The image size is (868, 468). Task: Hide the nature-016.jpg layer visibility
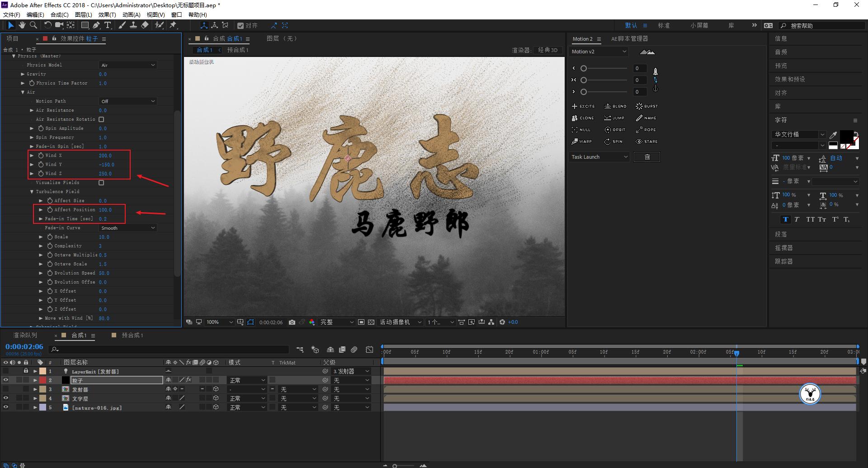point(6,407)
